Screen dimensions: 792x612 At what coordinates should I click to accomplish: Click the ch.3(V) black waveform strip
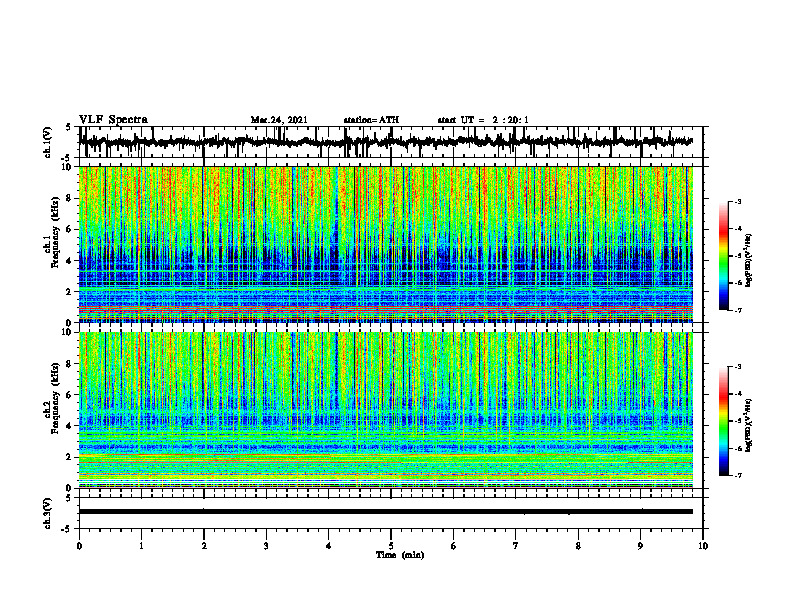[x=385, y=512]
